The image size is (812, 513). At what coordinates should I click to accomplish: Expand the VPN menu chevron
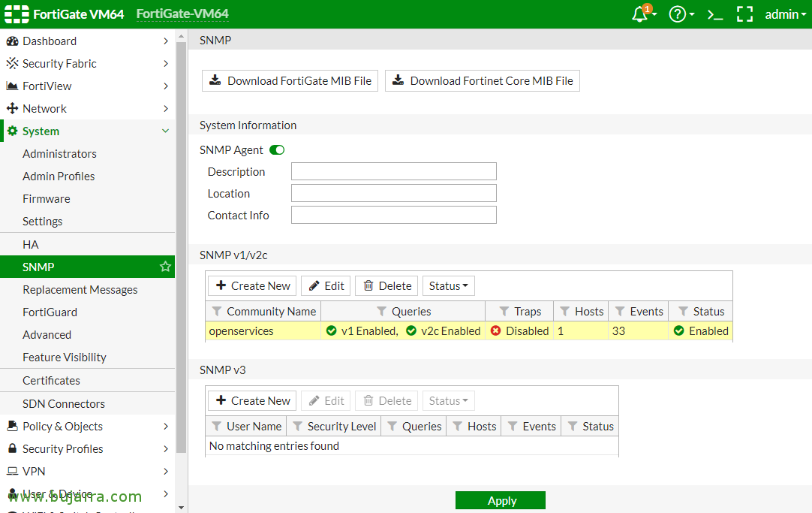[166, 471]
